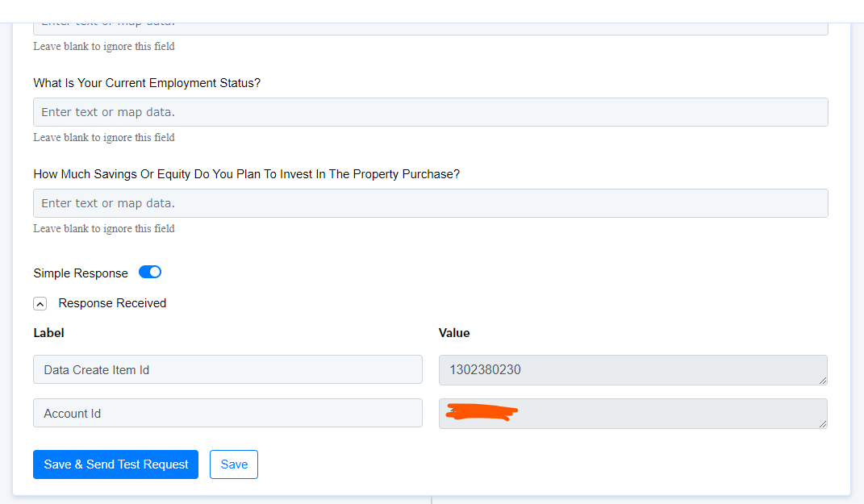Grab the resize handle of the 1302380230 box
Image resolution: width=864 pixels, height=504 pixels.
click(823, 381)
